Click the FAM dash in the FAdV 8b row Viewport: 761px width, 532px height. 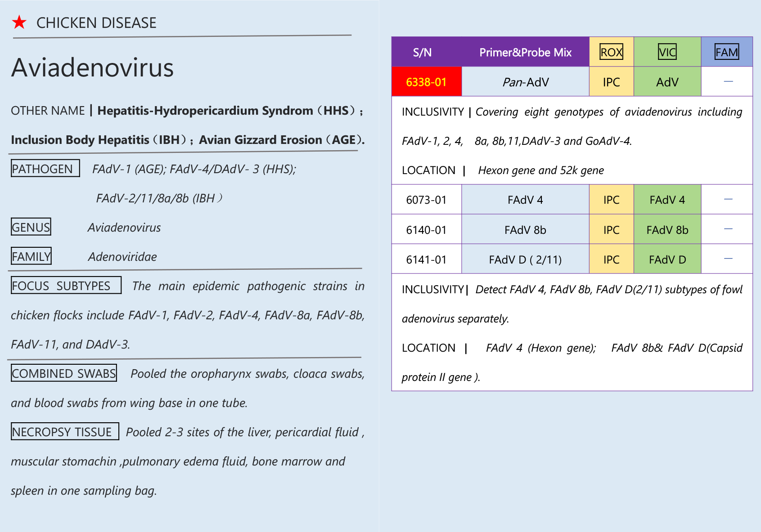(x=728, y=229)
